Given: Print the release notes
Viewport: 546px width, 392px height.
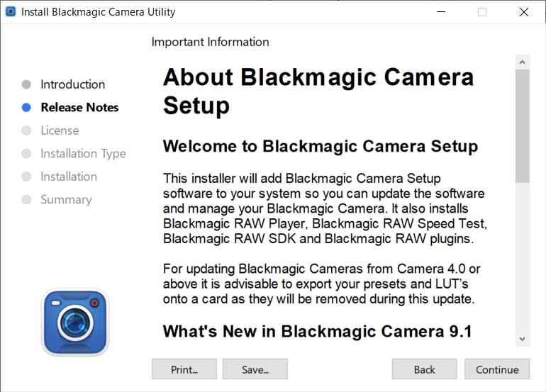Looking at the screenshot, I should (184, 369).
